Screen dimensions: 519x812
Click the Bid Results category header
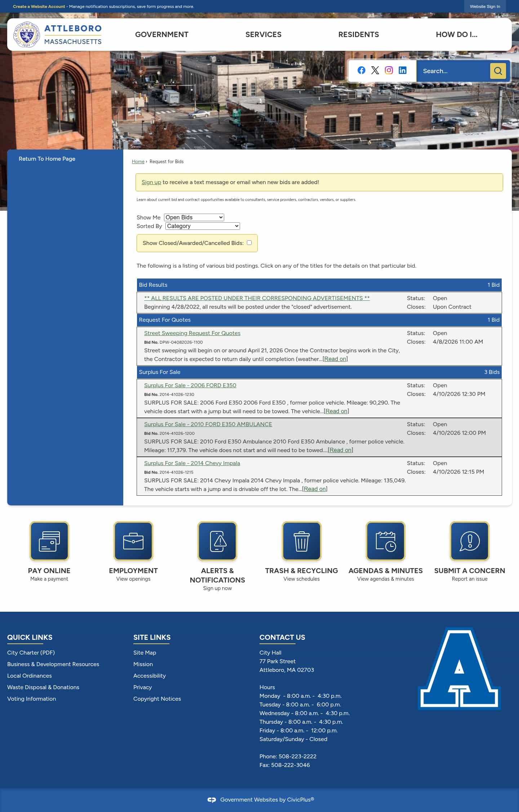(319, 285)
